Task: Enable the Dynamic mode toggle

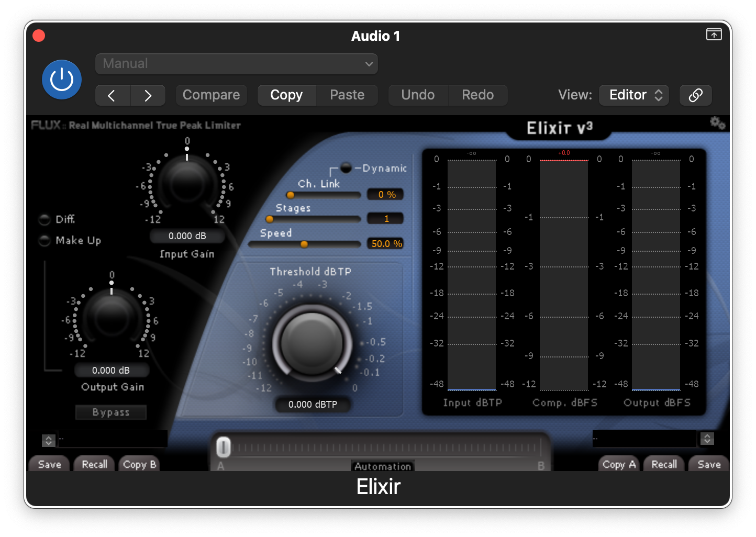Action: pos(346,168)
